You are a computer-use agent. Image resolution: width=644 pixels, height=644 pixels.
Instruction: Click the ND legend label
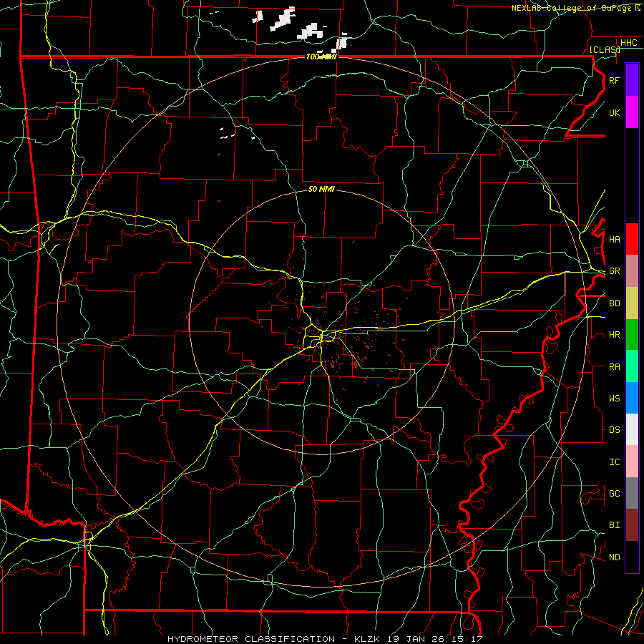pos(614,557)
